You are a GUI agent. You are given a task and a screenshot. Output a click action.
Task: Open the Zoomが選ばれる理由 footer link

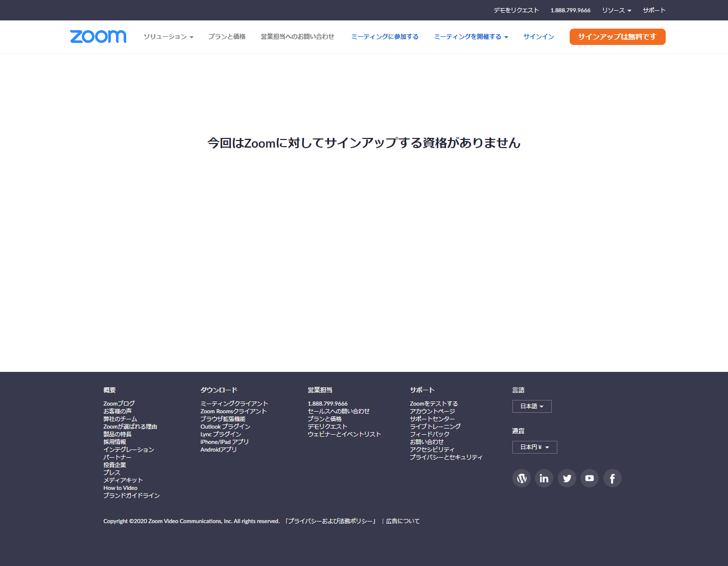coord(130,427)
